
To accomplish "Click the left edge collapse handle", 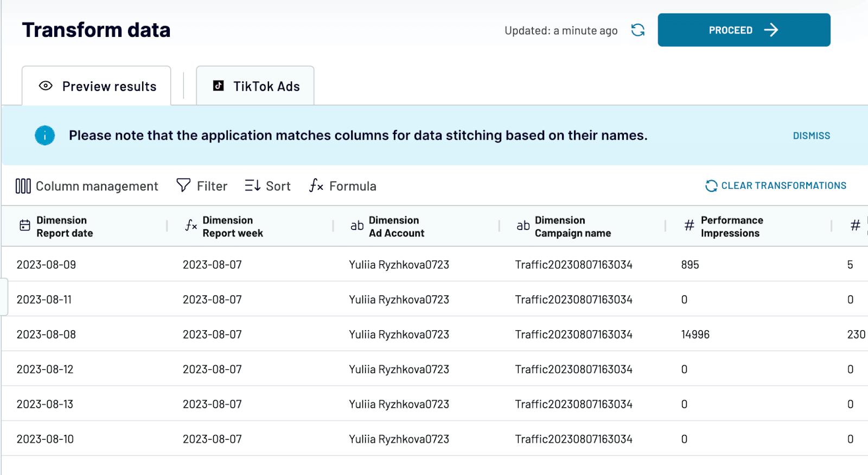I will [4, 297].
